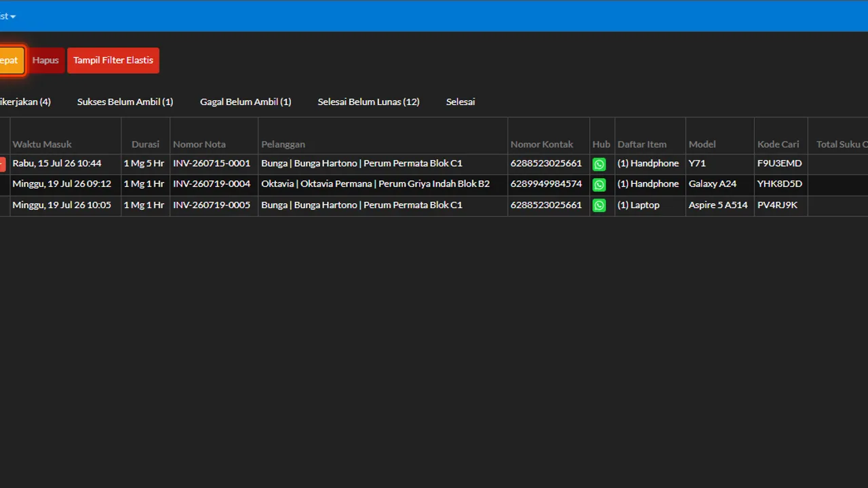The width and height of the screenshot is (868, 488).
Task: Open WhatsApp for INV-260715-0001 row
Action: pyautogui.click(x=599, y=164)
